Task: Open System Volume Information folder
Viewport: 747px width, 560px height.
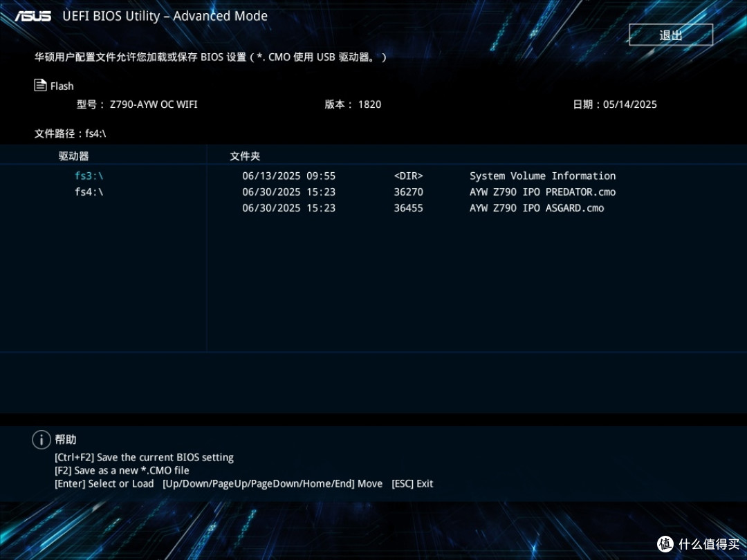Action: click(543, 176)
